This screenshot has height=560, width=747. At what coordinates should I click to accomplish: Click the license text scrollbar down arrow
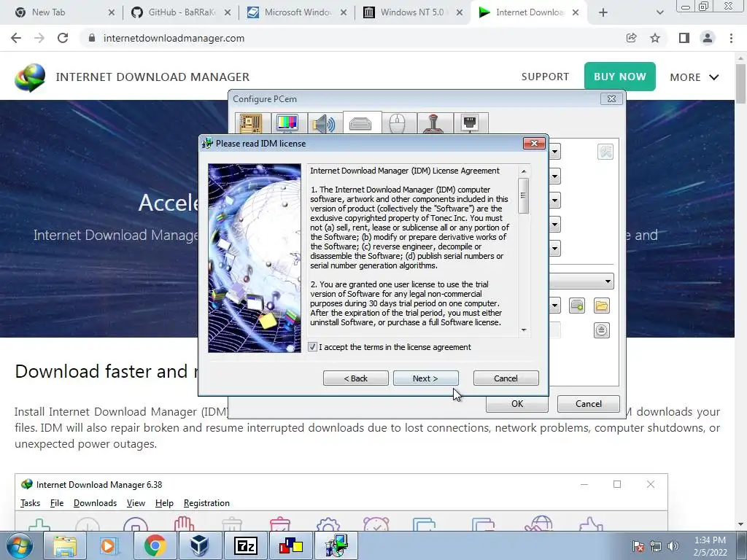pos(524,330)
